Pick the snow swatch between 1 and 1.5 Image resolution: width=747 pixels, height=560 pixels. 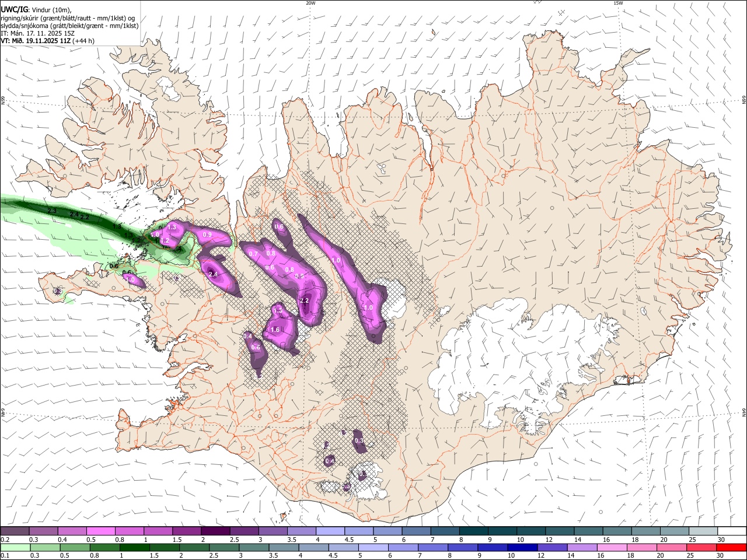[158, 531]
